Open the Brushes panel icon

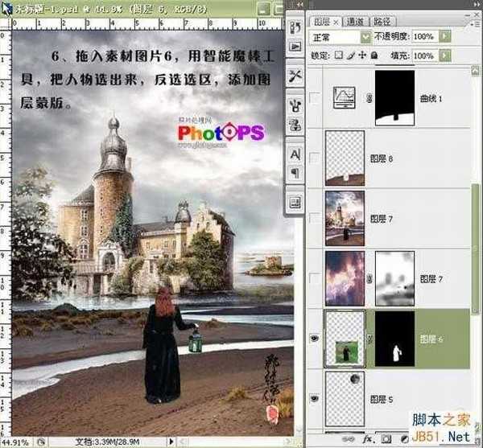tap(295, 104)
